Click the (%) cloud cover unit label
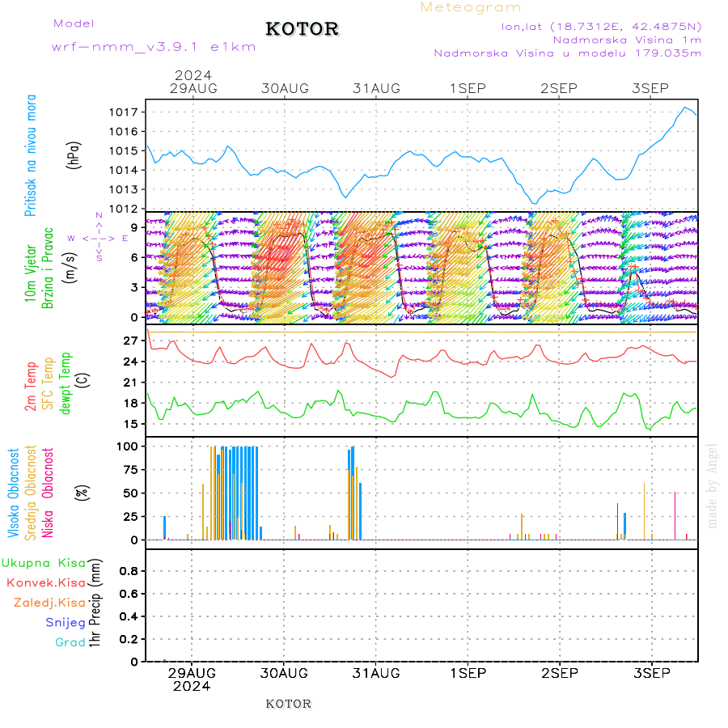 pos(83,493)
